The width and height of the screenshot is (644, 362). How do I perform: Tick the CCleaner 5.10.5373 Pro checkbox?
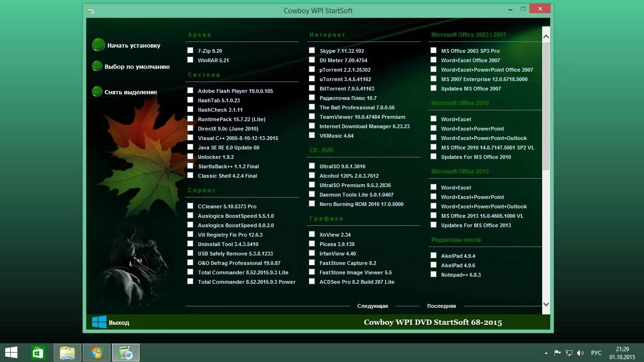pos(190,206)
